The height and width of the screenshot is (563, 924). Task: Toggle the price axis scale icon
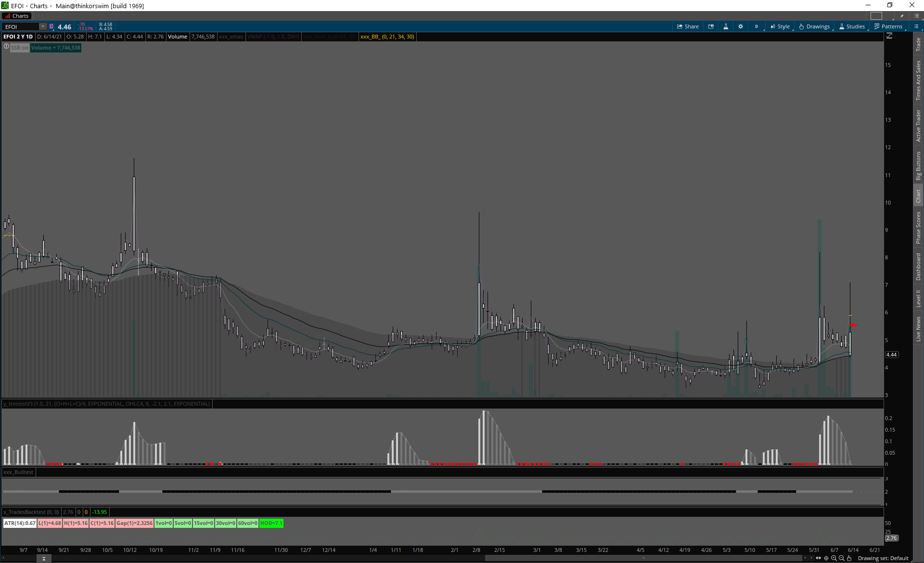pos(889,36)
